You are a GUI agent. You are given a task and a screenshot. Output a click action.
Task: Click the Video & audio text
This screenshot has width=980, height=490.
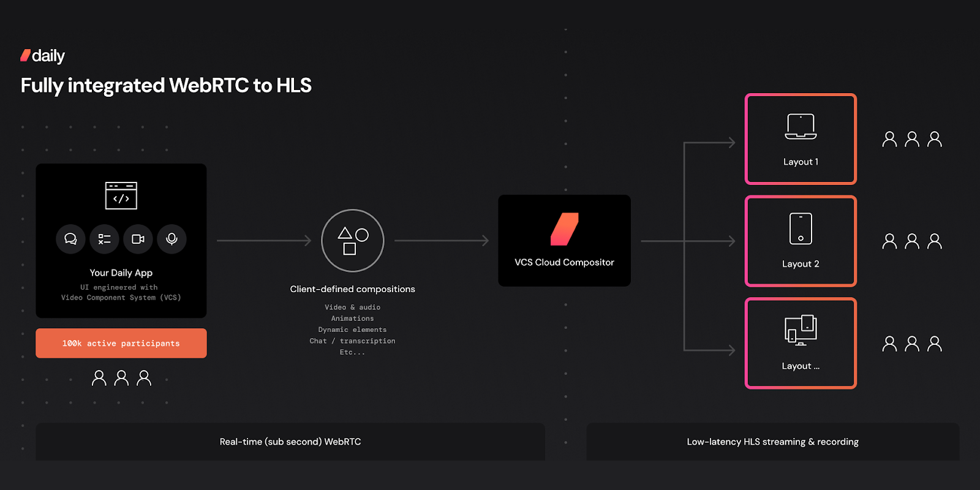click(x=353, y=307)
